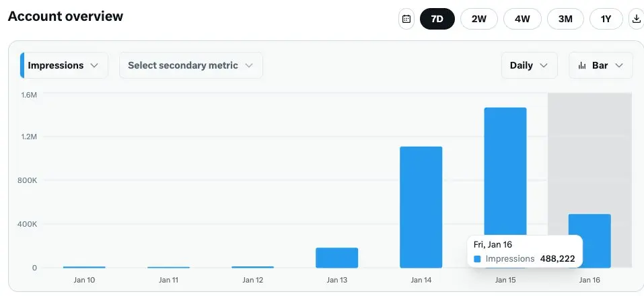Open the Impressions metric dropdown
This screenshot has width=644, height=296.
[x=64, y=65]
